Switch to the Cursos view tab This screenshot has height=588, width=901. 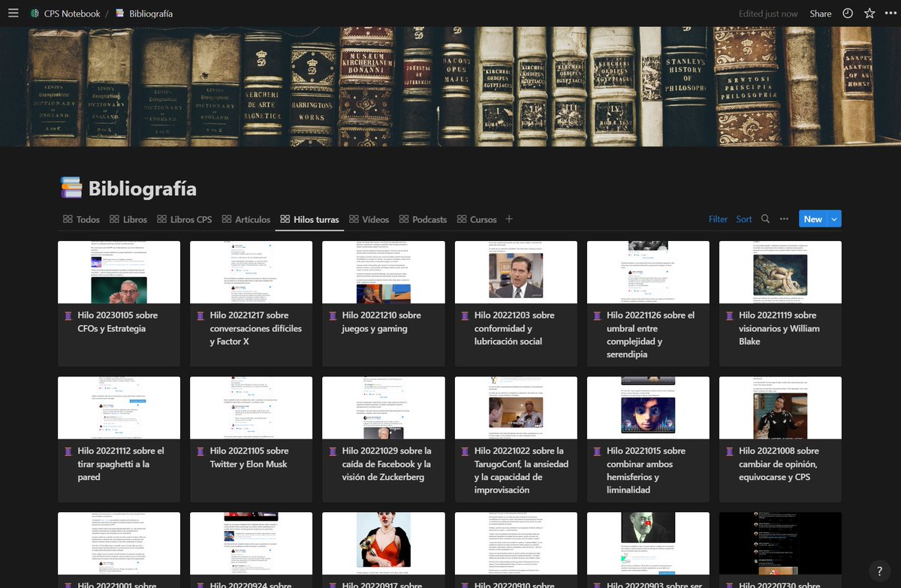477,219
